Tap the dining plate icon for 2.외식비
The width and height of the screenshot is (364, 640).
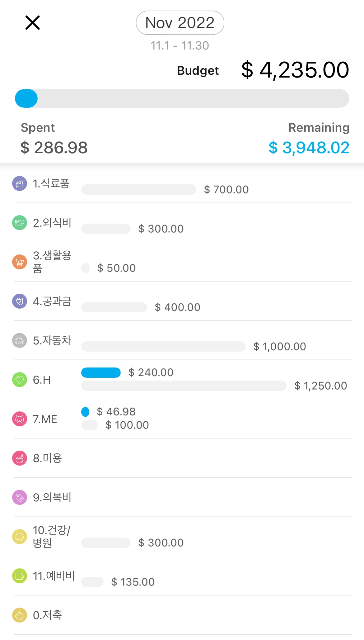coord(20,223)
